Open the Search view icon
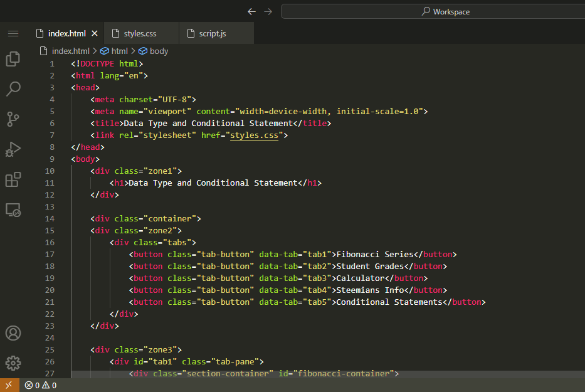The image size is (585, 392). (x=13, y=88)
